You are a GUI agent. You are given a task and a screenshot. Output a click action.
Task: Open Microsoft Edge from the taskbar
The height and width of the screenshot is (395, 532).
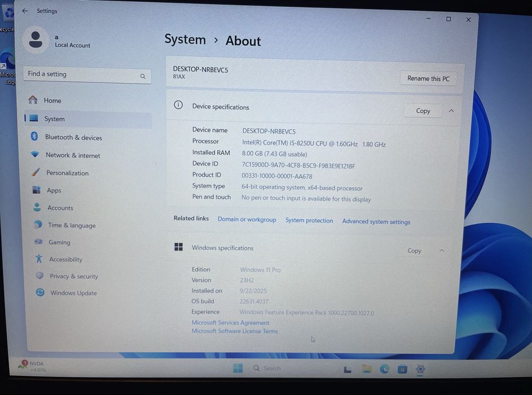point(384,369)
